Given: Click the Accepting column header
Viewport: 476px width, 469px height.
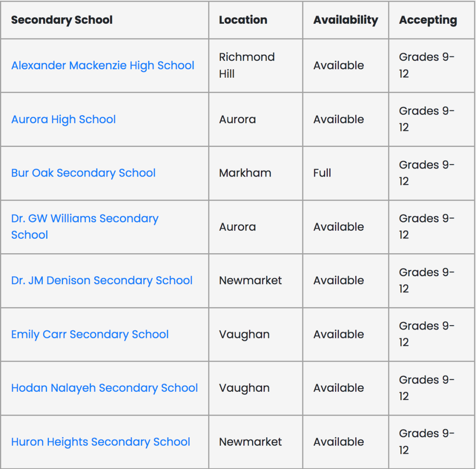Looking at the screenshot, I should click(x=428, y=20).
